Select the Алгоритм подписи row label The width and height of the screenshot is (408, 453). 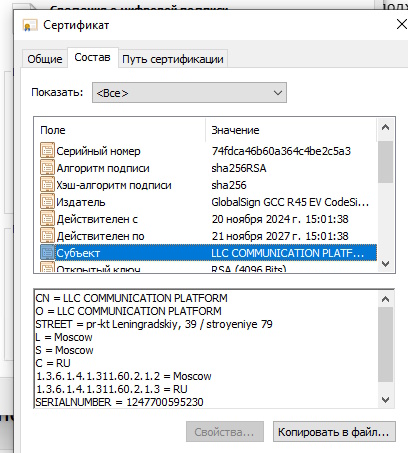tap(103, 168)
